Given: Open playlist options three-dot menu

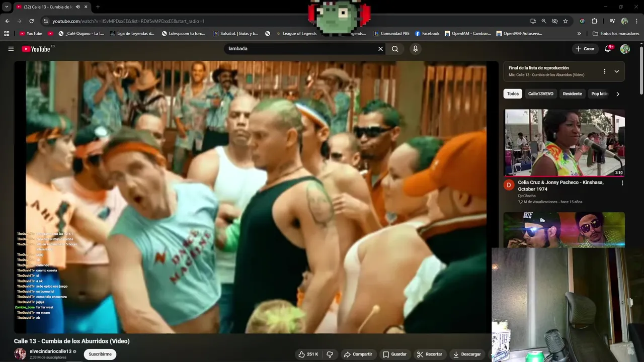Looking at the screenshot, I should click(x=605, y=71).
